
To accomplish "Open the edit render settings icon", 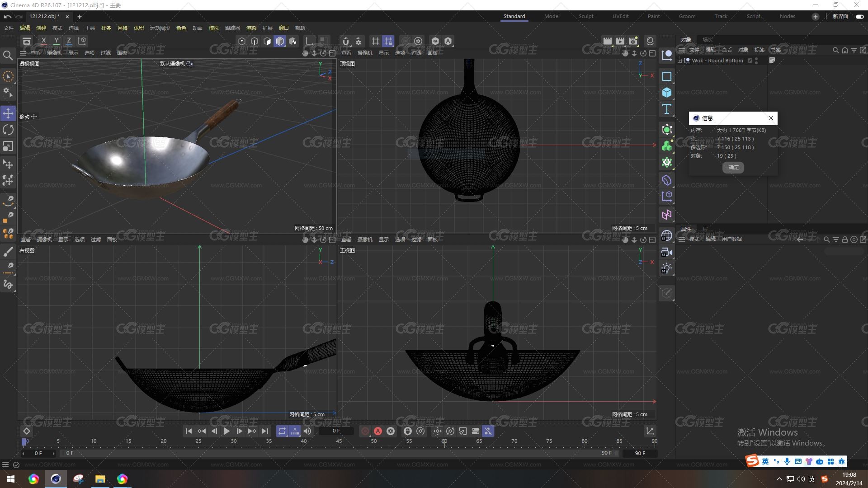I will pos(633,41).
